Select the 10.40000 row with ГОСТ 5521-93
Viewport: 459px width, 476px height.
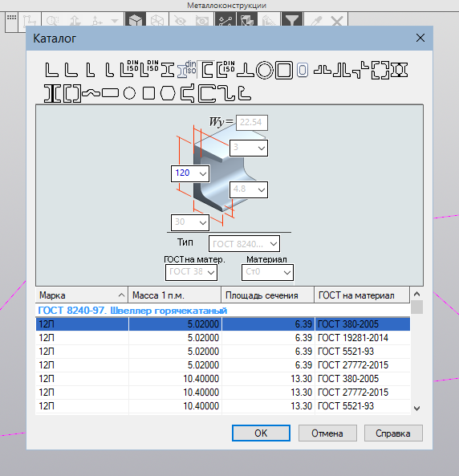coord(223,406)
